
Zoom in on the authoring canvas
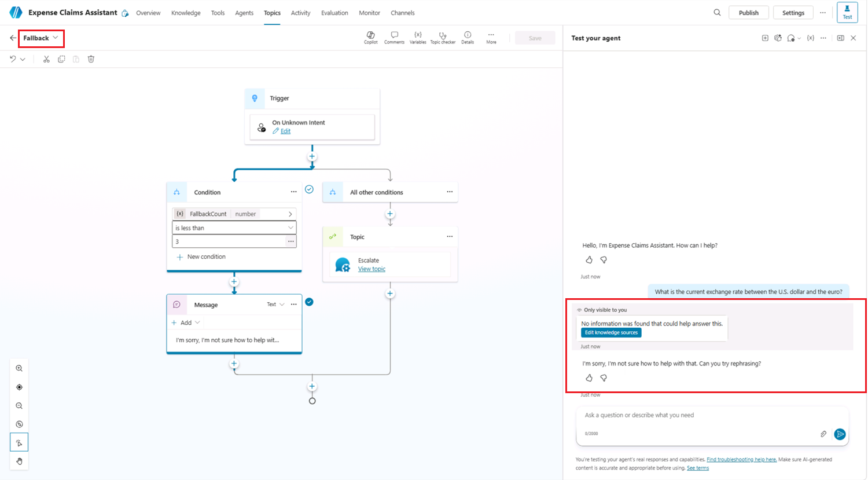[x=19, y=368]
